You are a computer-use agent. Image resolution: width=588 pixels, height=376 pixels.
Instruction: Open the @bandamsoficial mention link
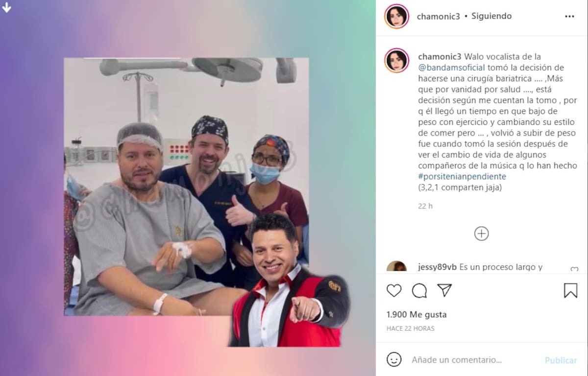coord(452,68)
